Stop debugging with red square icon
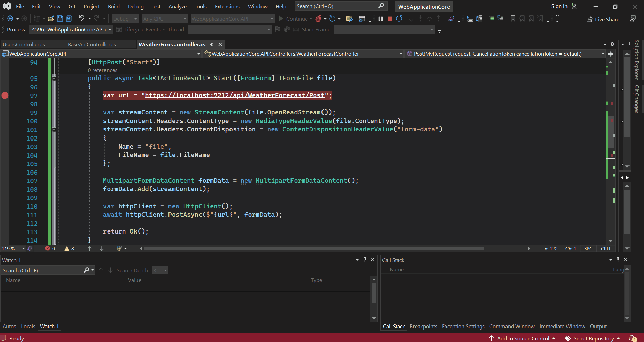 [x=390, y=19]
